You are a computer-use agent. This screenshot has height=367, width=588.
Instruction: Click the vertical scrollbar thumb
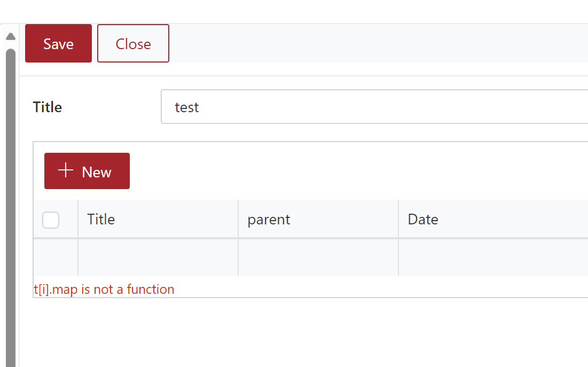click(10, 203)
